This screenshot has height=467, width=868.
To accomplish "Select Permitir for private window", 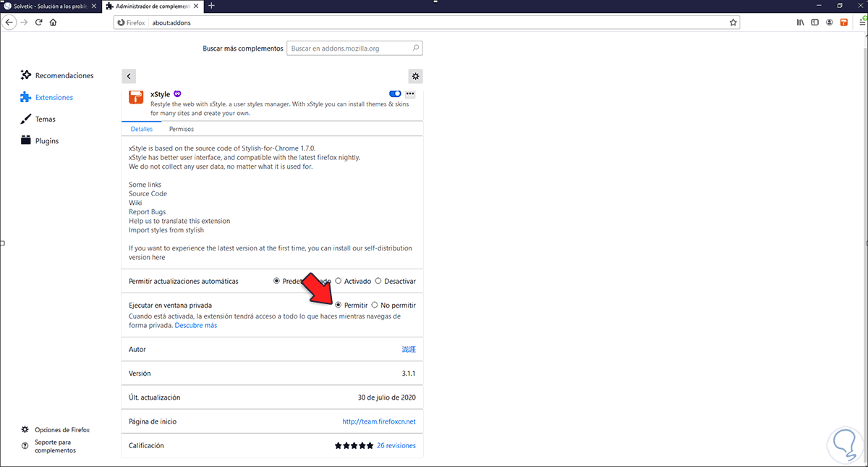I will [x=339, y=306].
